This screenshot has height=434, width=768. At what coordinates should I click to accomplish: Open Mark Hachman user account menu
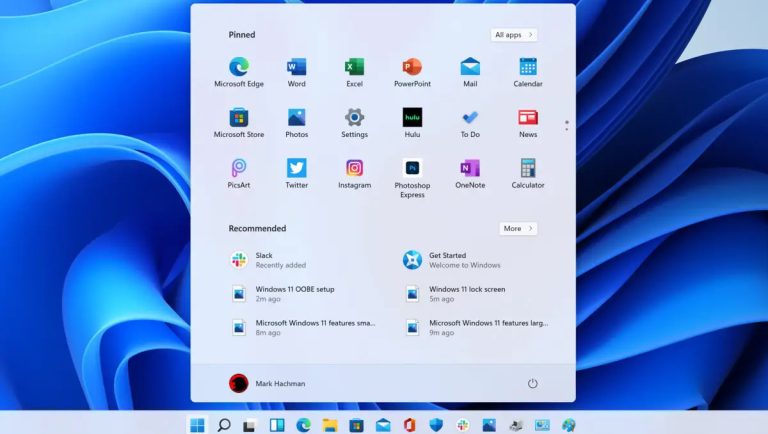267,384
